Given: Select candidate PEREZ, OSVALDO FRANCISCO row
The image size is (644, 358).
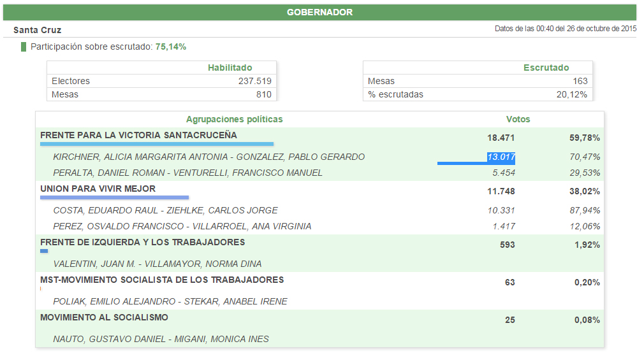Looking at the screenshot, I should point(182,227).
